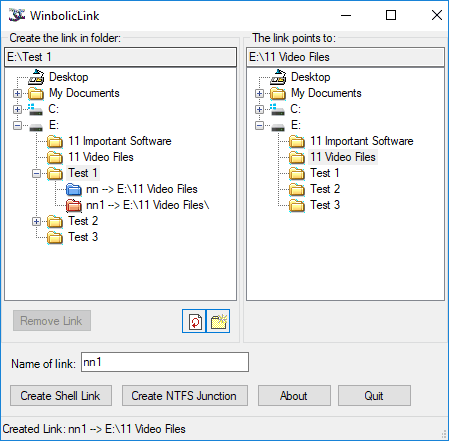Click the Create NTFS Junction button
Viewport: 449px width, 441px height.
[185, 396]
